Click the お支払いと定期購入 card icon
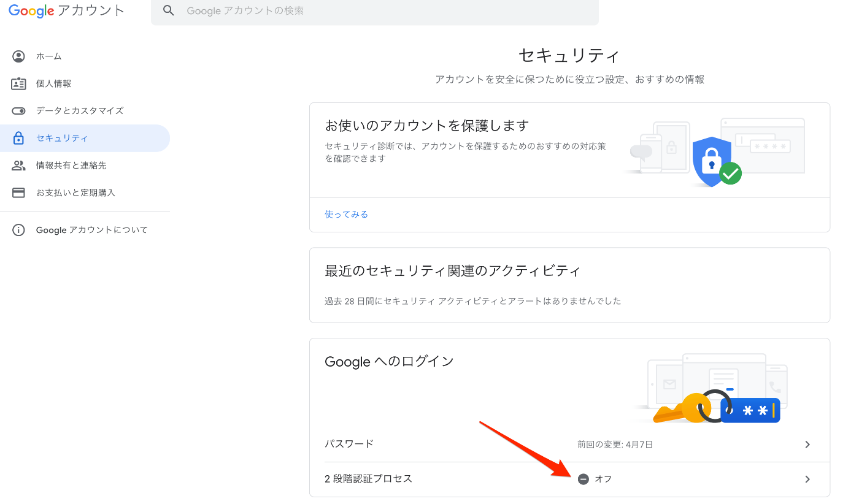The image size is (859, 504). coord(19,193)
